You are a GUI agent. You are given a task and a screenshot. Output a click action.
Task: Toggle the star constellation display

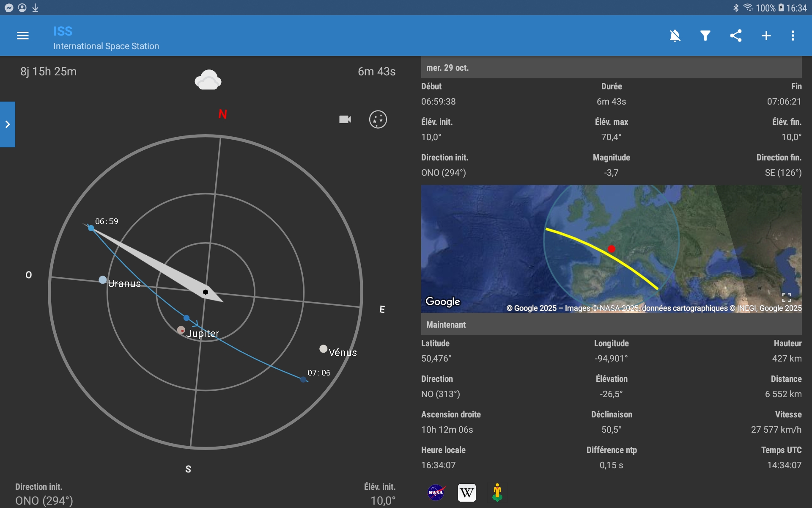pyautogui.click(x=378, y=119)
